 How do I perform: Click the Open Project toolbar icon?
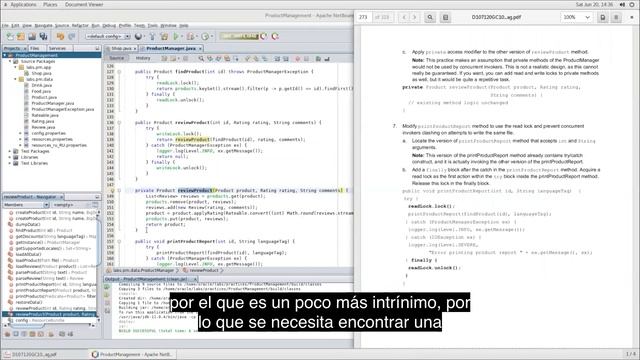pyautogui.click(x=32, y=36)
